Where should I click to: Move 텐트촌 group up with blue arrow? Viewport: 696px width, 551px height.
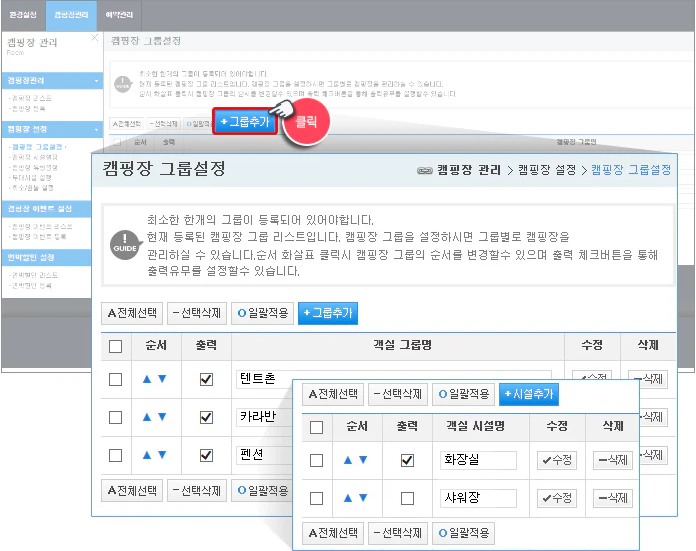[x=147, y=379]
